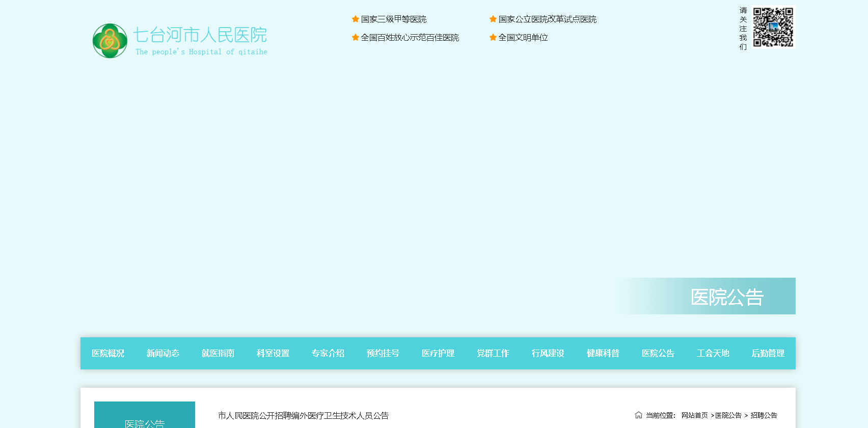Go to 就医指南 section

pos(218,353)
